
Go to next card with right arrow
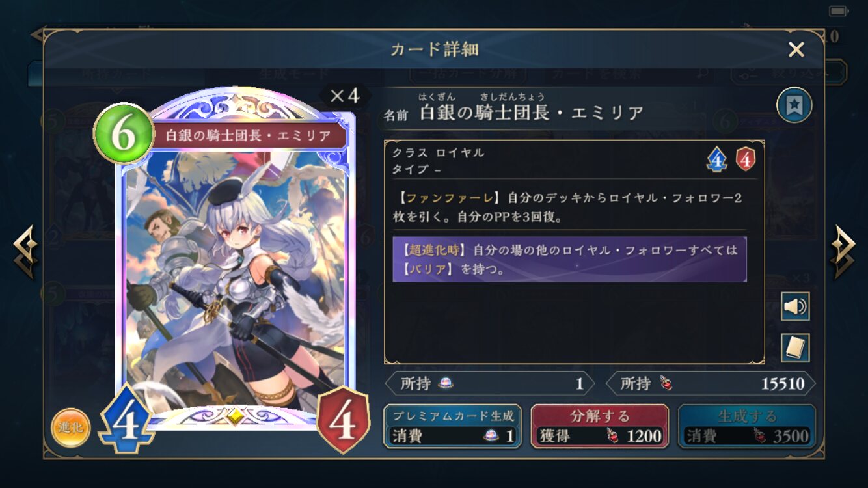(x=843, y=252)
